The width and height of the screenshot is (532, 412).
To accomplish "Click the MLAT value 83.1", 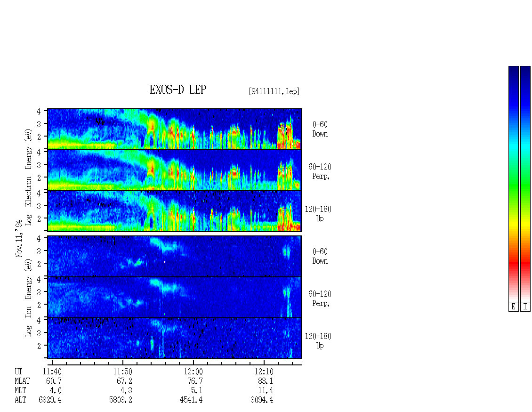I will [266, 381].
